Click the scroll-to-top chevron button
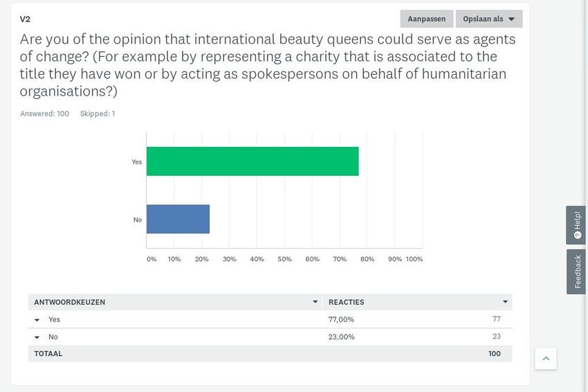Viewport: 588px width, 392px height. click(546, 359)
